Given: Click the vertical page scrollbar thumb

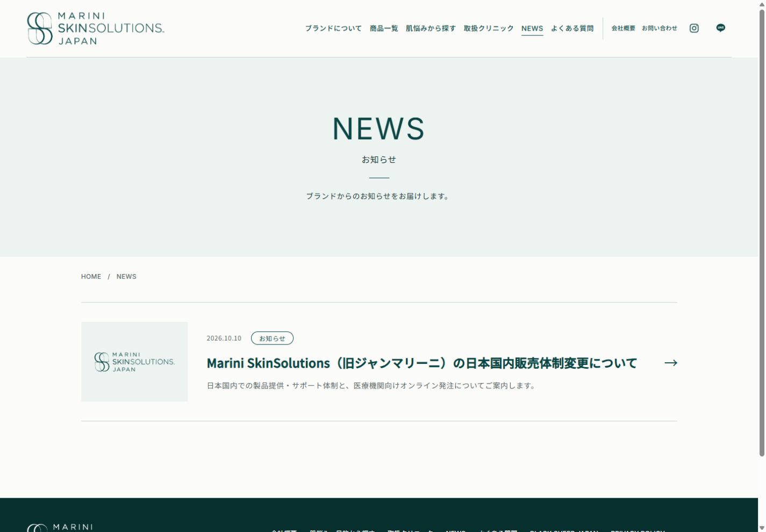Looking at the screenshot, I should pyautogui.click(x=762, y=232).
